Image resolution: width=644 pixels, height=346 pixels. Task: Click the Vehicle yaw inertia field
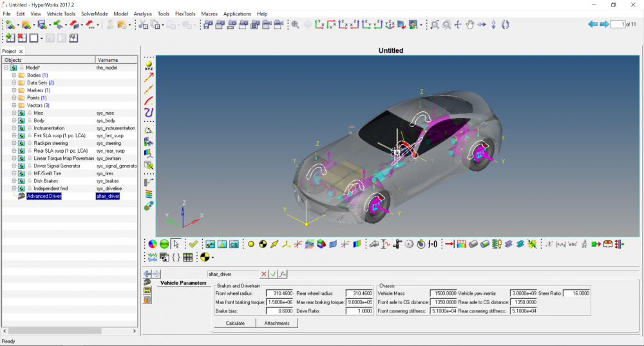(x=523, y=293)
